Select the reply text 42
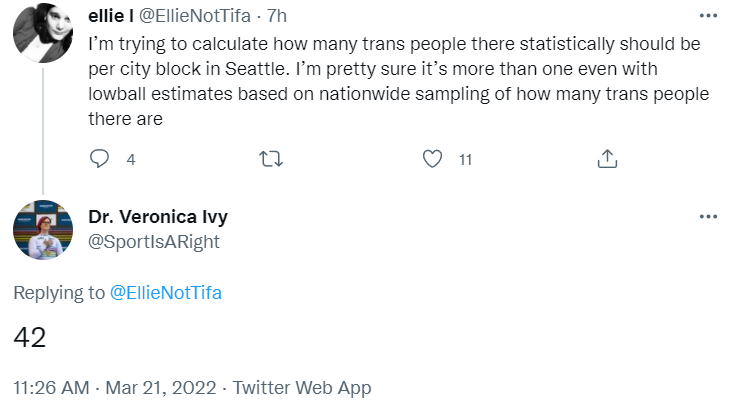Image resolution: width=729 pixels, height=407 pixels. click(x=30, y=337)
